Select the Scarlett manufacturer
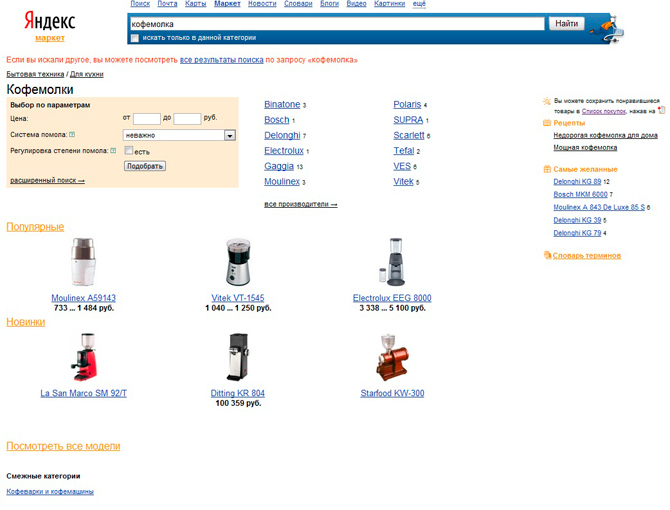The image size is (670, 510). point(409,135)
